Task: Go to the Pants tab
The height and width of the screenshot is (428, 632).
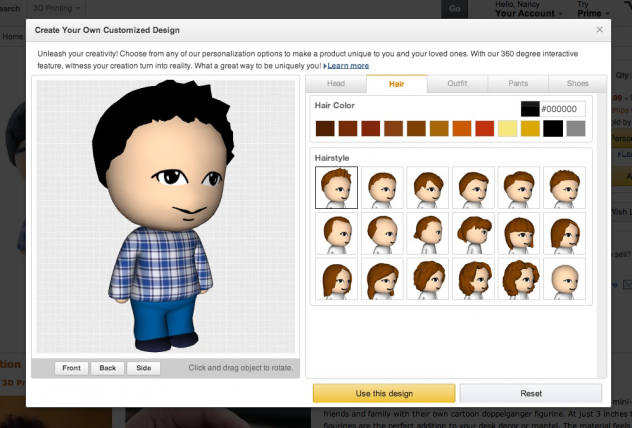Action: coord(518,83)
